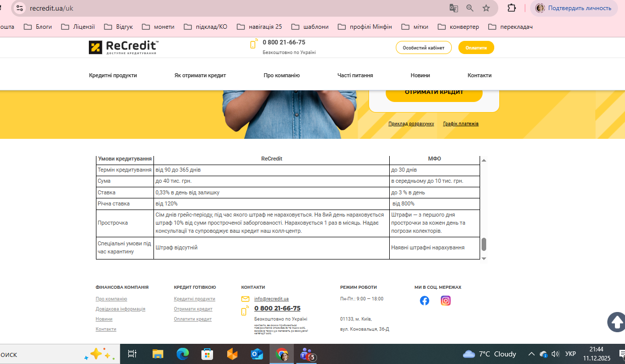Click the envelope icon in footer contacts

[x=245, y=299]
